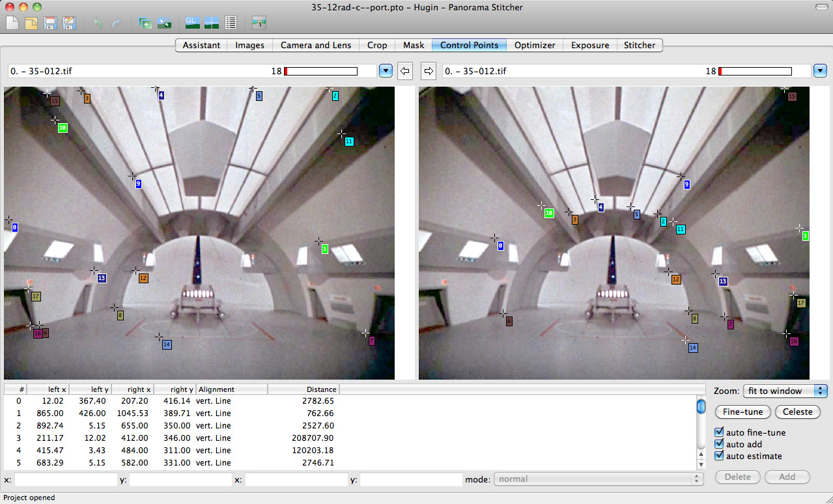
Task: Go to previous image pair arrow
Action: coord(405,70)
